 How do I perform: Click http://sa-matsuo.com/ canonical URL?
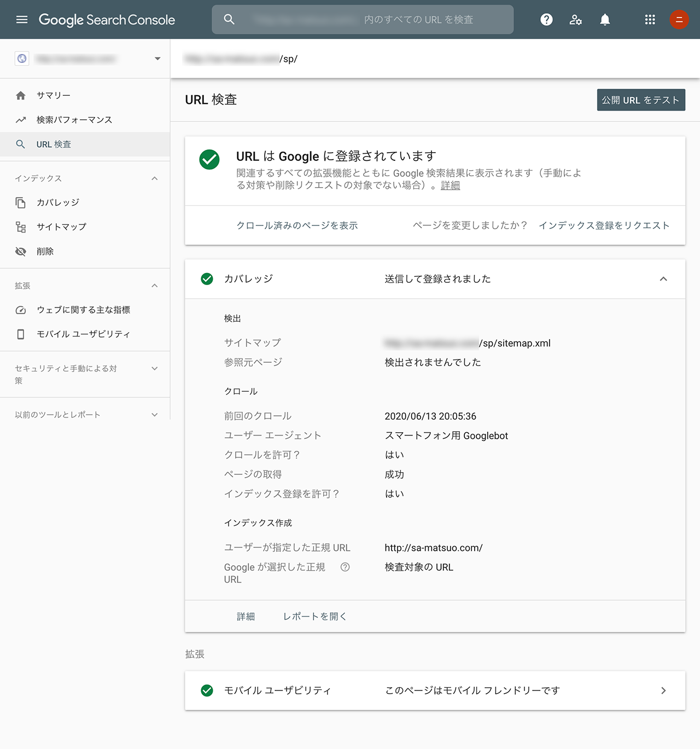(434, 548)
